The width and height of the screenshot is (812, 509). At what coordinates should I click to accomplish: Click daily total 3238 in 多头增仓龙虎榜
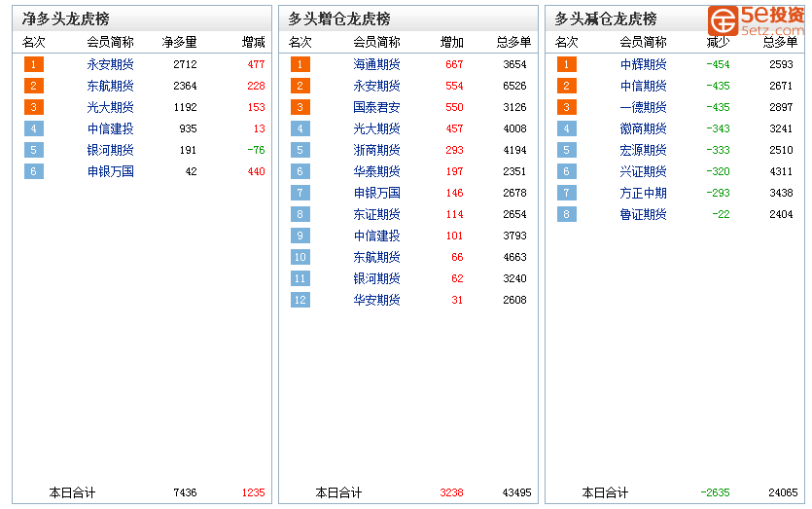pyautogui.click(x=451, y=492)
